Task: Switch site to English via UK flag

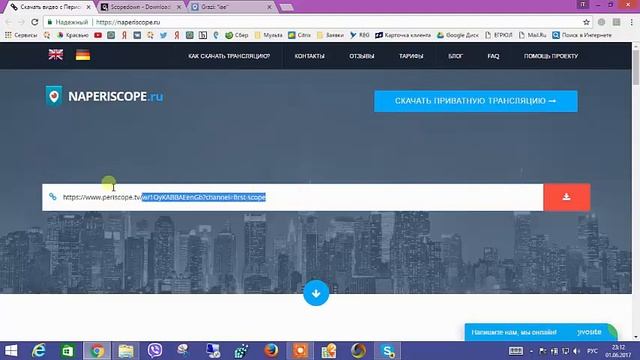Action: (56, 55)
